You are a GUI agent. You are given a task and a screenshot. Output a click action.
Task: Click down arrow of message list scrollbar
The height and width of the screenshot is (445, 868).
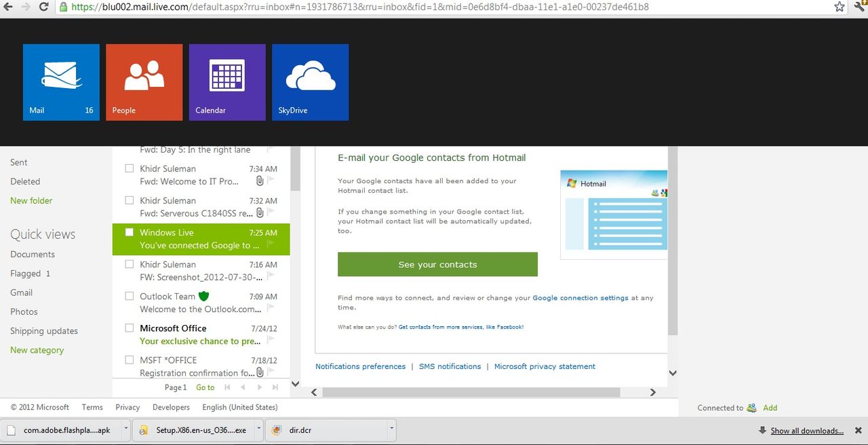[295, 383]
